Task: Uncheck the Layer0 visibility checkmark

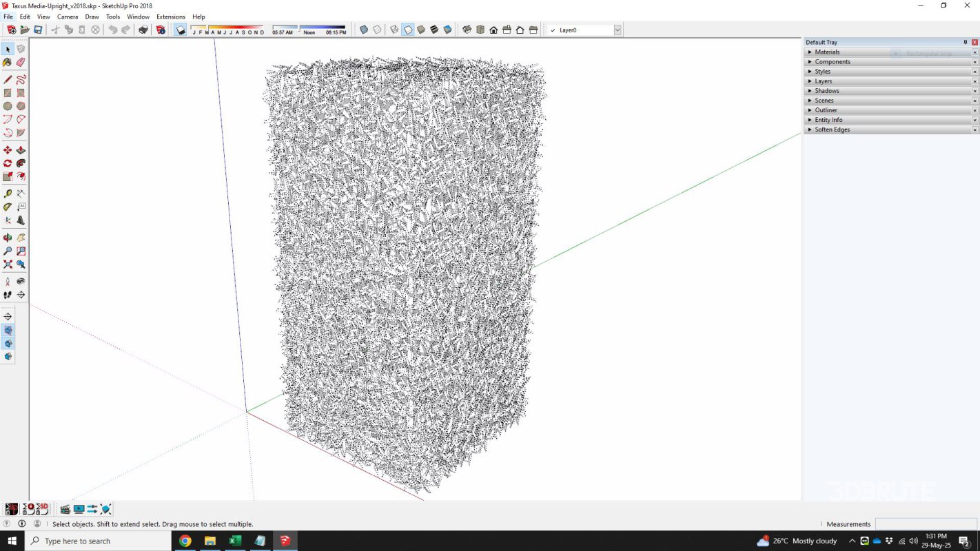Action: pyautogui.click(x=552, y=30)
